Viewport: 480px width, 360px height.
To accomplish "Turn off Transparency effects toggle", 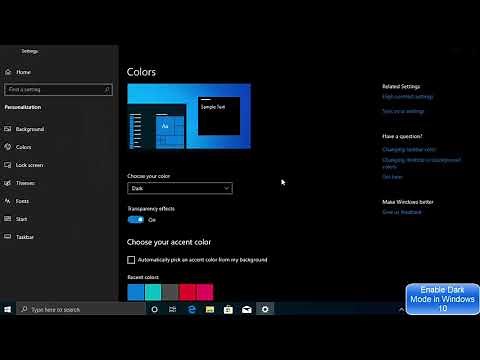I will point(136,220).
